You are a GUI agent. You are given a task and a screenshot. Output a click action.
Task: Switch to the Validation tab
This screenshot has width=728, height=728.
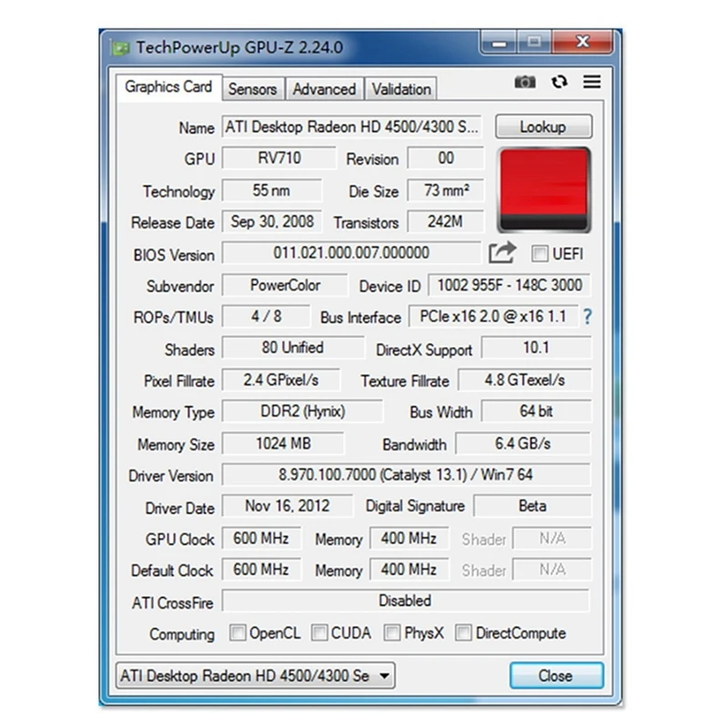click(x=401, y=88)
